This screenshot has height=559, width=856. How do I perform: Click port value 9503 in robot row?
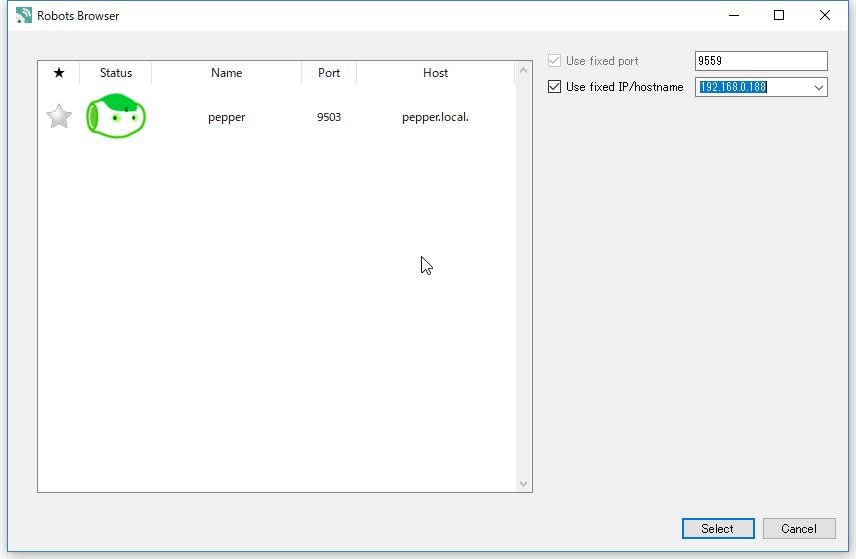click(329, 117)
